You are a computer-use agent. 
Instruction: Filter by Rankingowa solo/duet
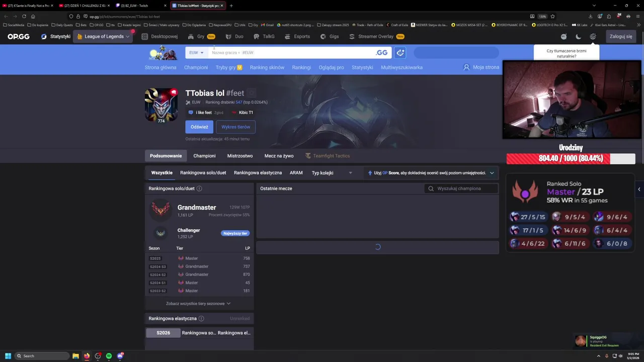coord(203,172)
